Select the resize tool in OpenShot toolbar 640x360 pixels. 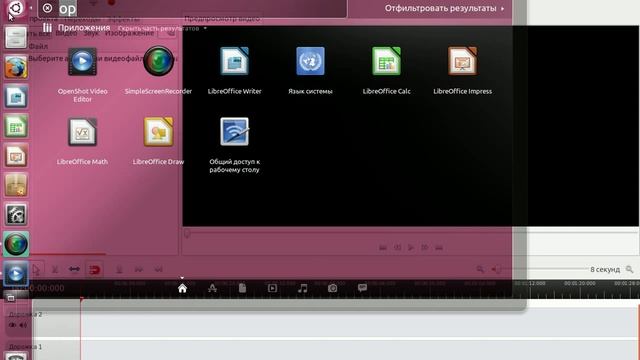click(x=74, y=269)
